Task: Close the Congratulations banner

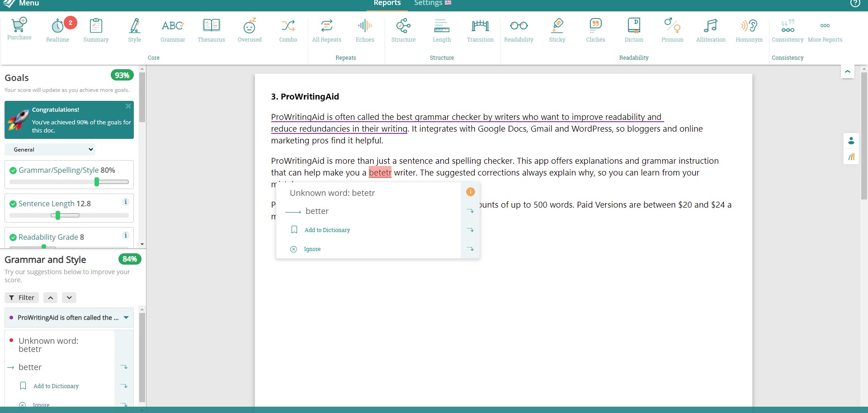Action: coord(128,106)
